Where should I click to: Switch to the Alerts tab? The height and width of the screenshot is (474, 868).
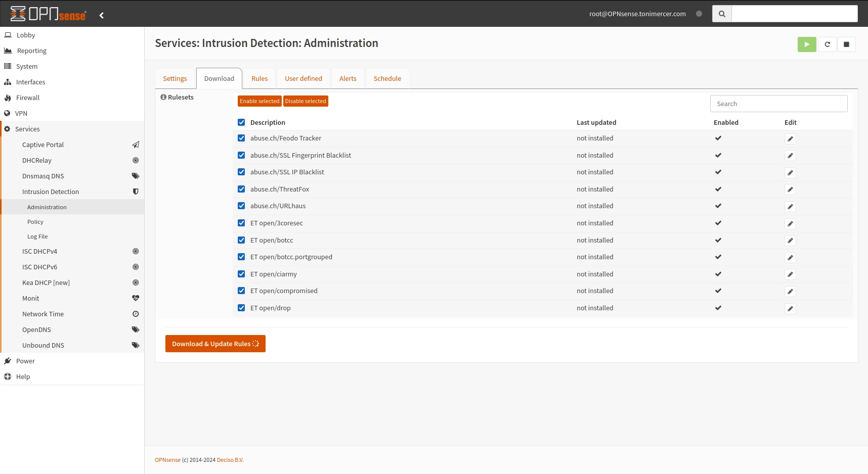click(348, 78)
